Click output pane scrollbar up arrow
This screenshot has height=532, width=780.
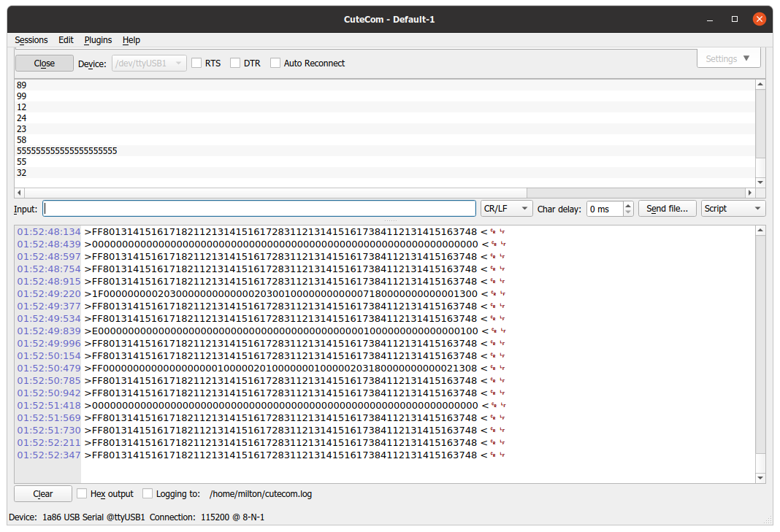pyautogui.click(x=760, y=230)
